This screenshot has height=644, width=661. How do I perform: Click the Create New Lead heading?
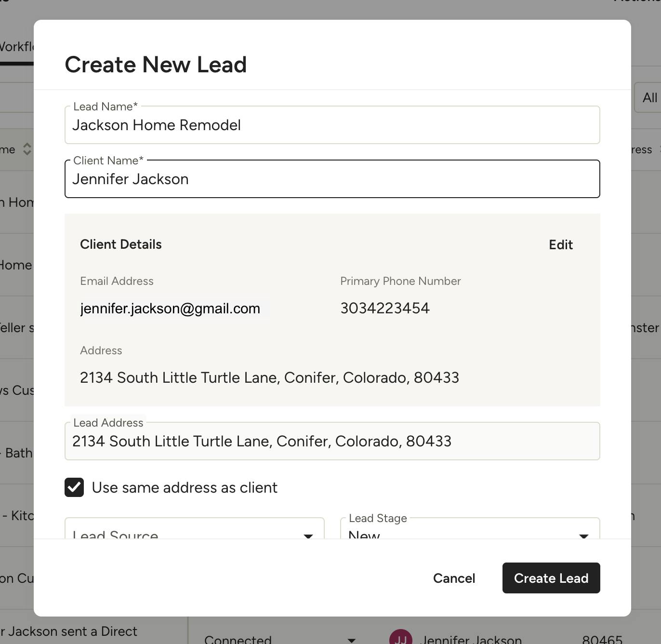click(156, 65)
